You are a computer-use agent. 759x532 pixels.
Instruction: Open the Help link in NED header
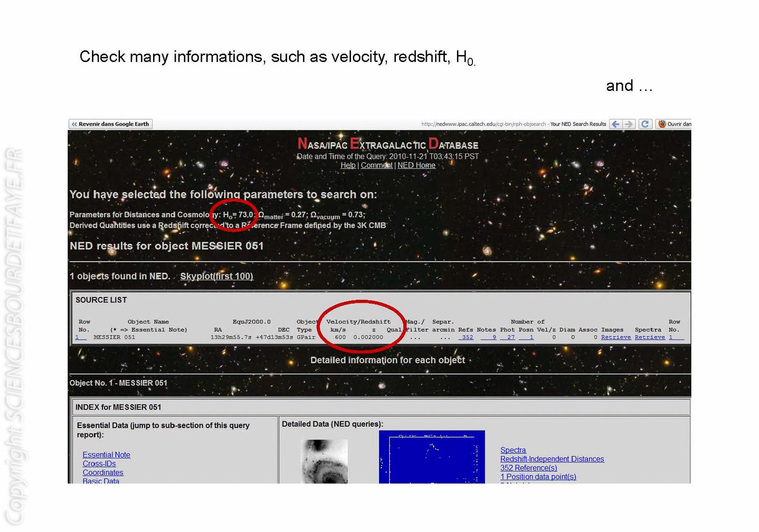[348, 165]
